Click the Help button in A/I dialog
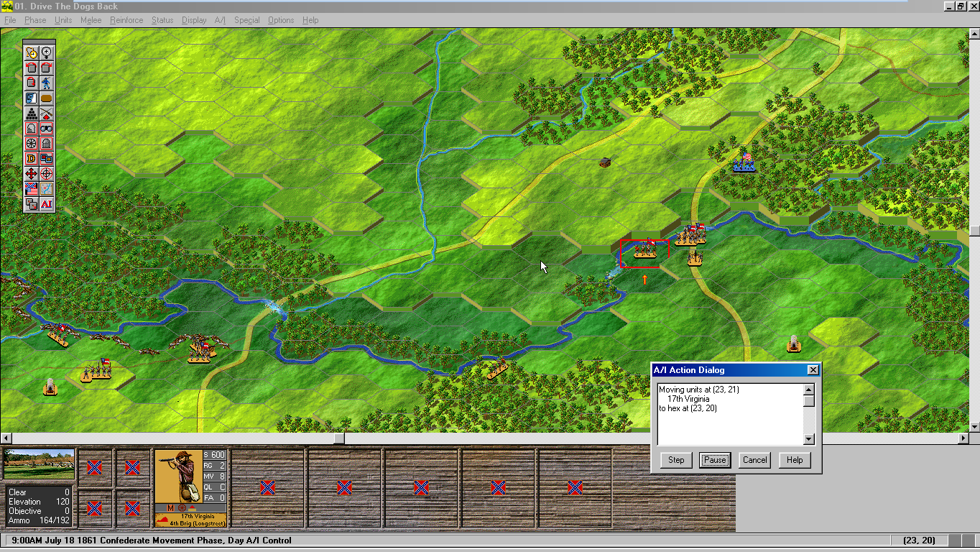This screenshot has width=980, height=552. [795, 460]
